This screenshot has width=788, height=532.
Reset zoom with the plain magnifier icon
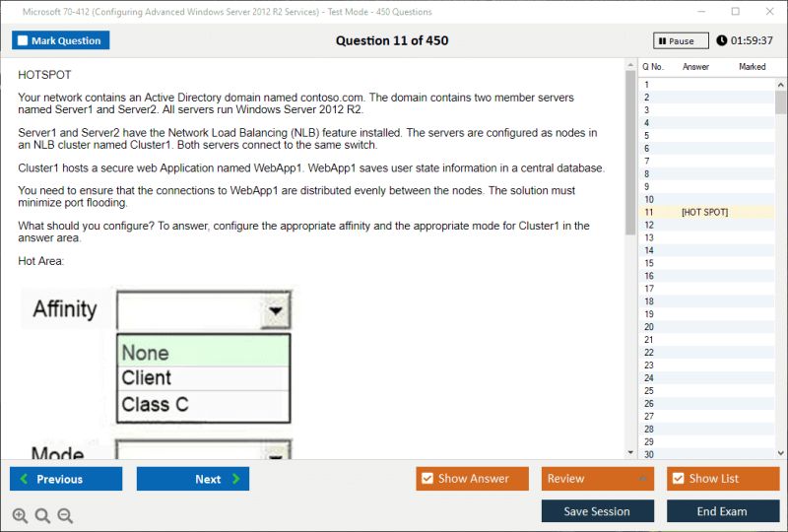[42, 515]
